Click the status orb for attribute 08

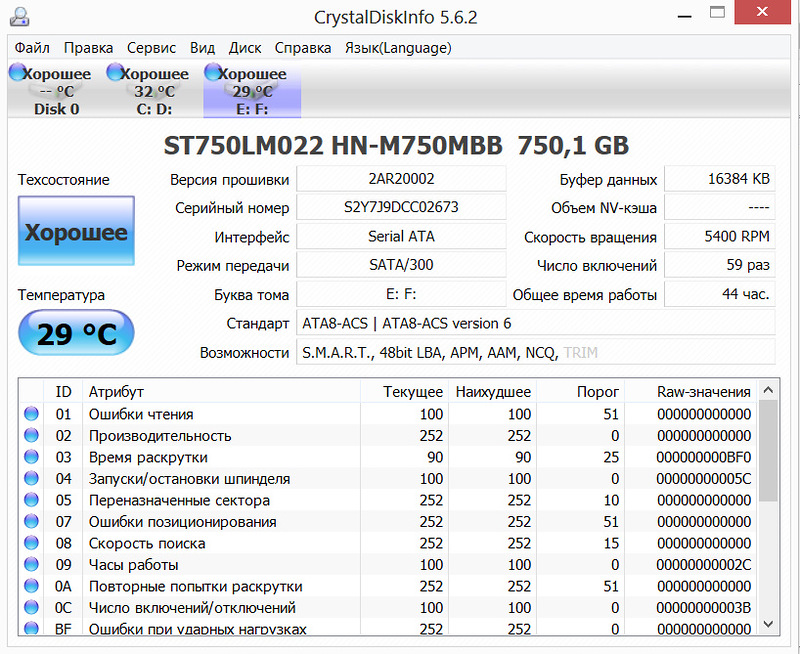pyautogui.click(x=32, y=543)
